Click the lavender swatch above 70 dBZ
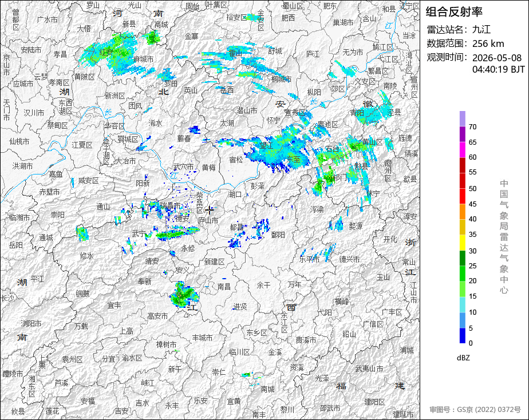Screen dimensions: 529x420 [462, 118]
